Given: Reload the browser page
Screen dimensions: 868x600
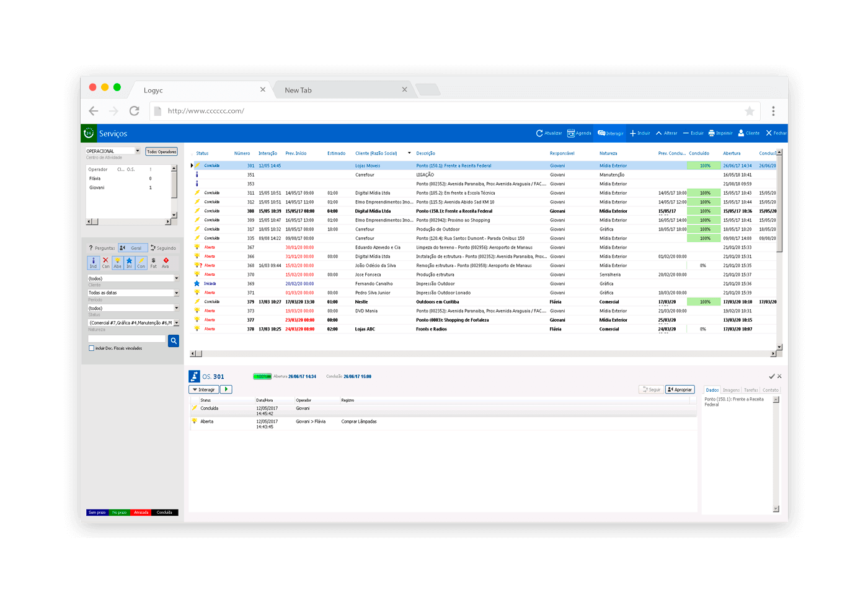Looking at the screenshot, I should click(x=134, y=111).
